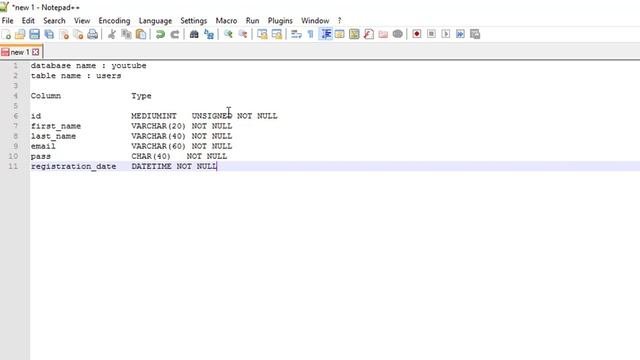Show the Document Map panel icon
The width and height of the screenshot is (640, 360).
click(x=354, y=34)
